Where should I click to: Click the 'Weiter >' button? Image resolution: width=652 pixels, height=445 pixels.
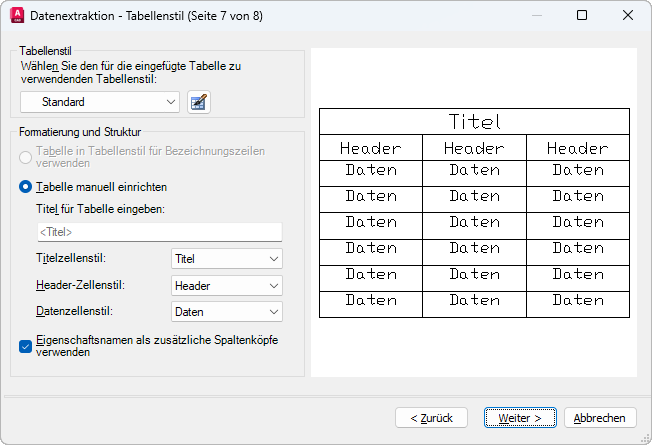(x=520, y=417)
